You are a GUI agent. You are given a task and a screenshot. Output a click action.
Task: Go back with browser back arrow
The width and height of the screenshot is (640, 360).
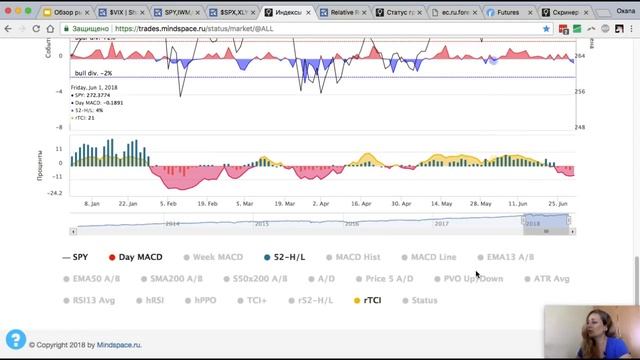point(8,29)
